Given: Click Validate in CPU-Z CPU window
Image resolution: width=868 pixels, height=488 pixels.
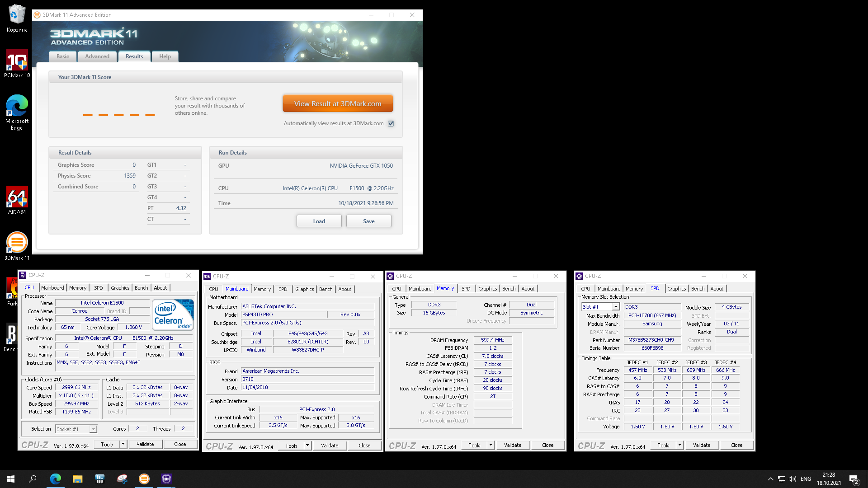Looking at the screenshot, I should pos(145,444).
